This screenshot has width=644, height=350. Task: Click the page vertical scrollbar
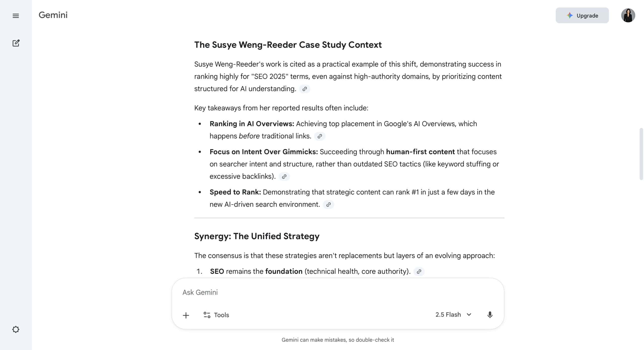pos(641,154)
